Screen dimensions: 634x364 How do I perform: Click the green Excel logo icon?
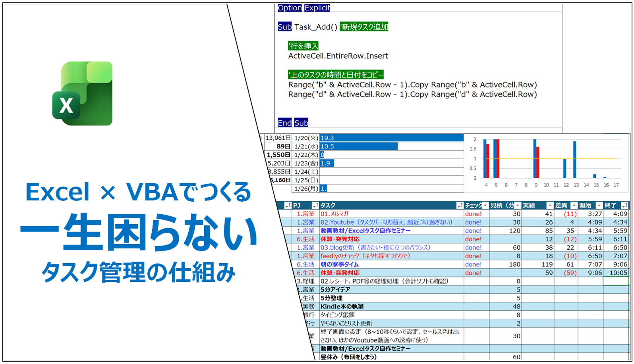click(82, 93)
